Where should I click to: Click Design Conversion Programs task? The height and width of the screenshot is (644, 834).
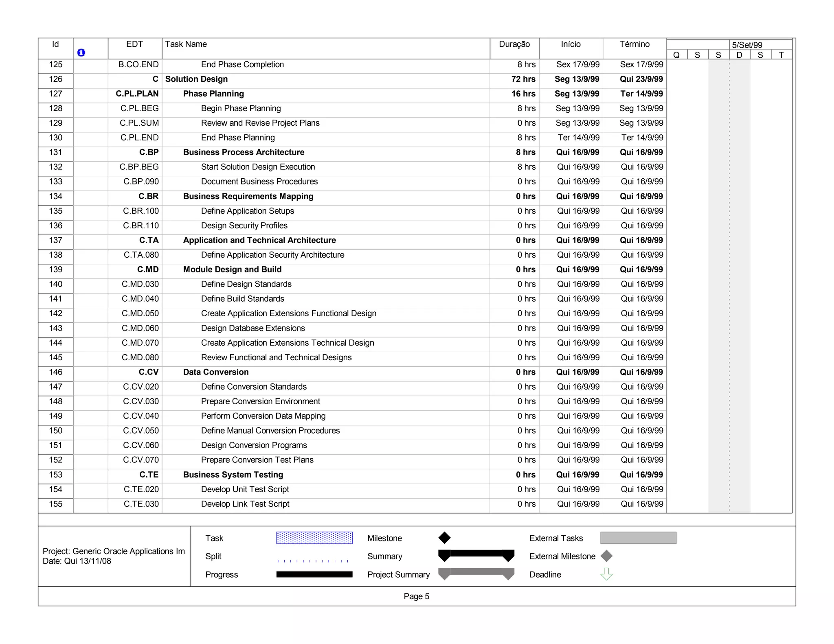pos(254,445)
